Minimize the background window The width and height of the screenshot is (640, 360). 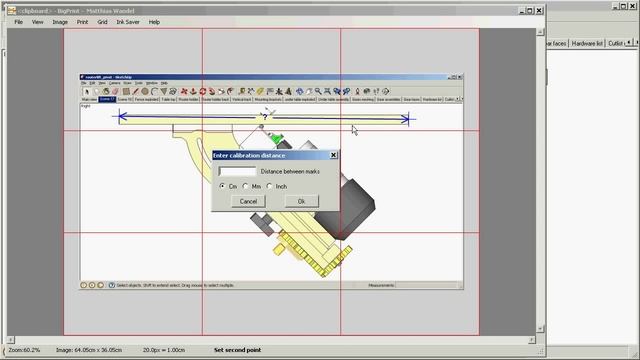[x=616, y=6]
